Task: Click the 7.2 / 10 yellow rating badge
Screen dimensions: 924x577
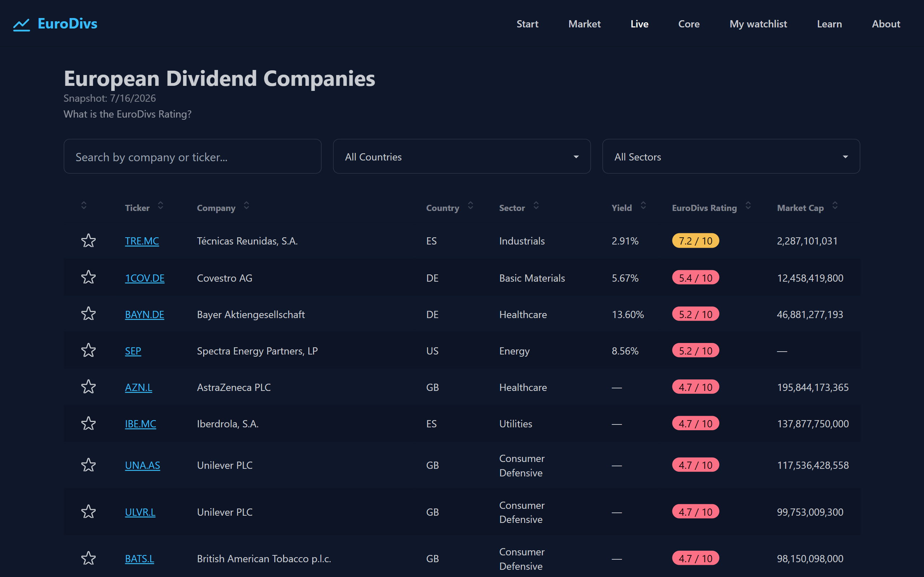Action: coord(695,241)
